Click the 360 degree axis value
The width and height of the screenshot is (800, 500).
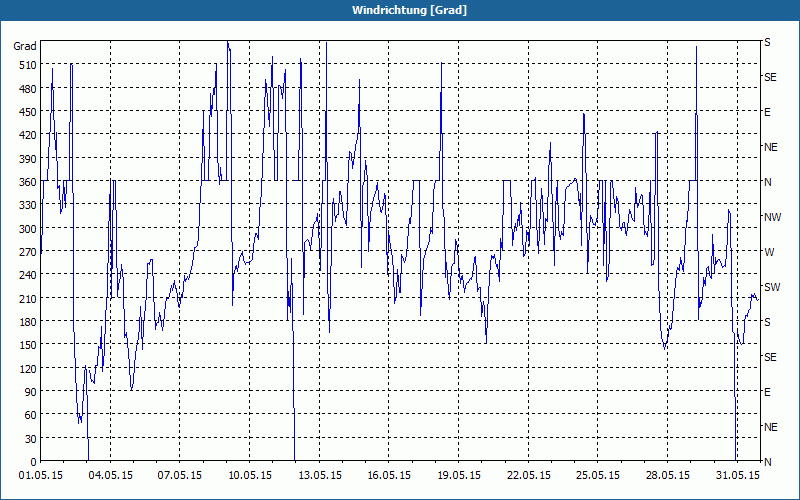tap(28, 182)
